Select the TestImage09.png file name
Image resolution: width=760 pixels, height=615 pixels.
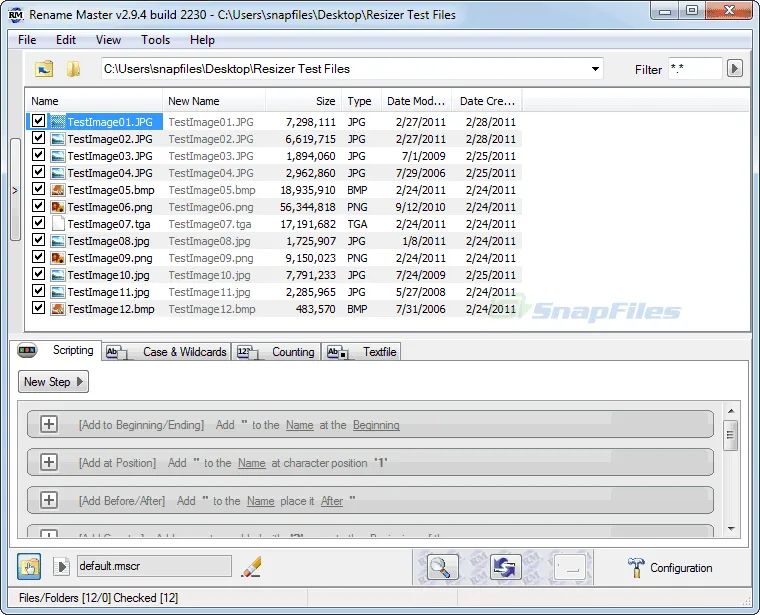[110, 258]
